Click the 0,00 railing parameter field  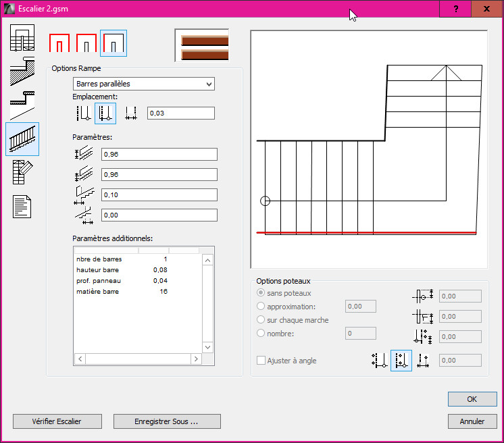coord(159,215)
